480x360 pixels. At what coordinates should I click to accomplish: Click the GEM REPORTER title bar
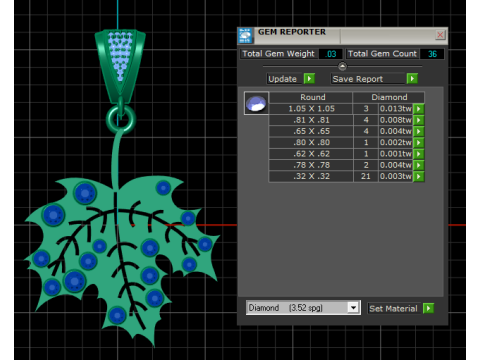point(343,35)
